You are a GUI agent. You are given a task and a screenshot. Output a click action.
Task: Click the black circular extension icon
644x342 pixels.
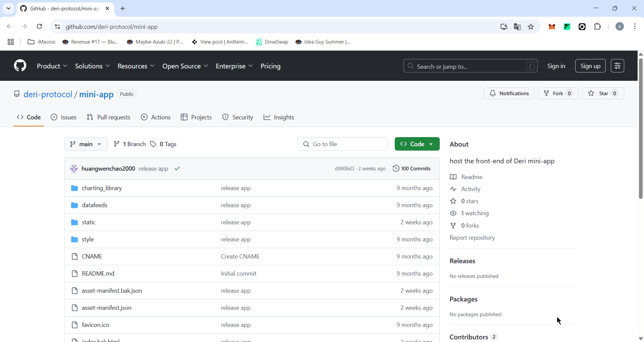582,27
